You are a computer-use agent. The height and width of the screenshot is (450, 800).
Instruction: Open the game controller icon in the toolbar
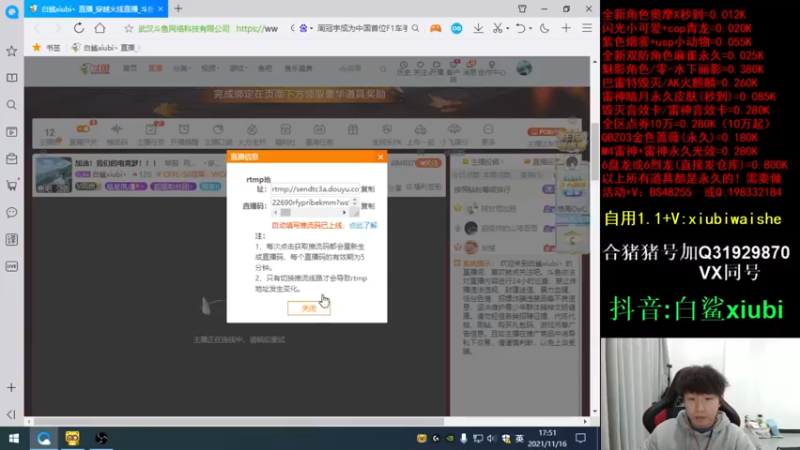(x=435, y=29)
